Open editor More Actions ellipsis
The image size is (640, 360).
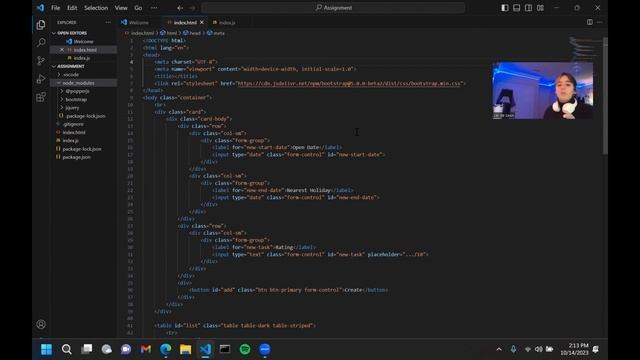(599, 22)
